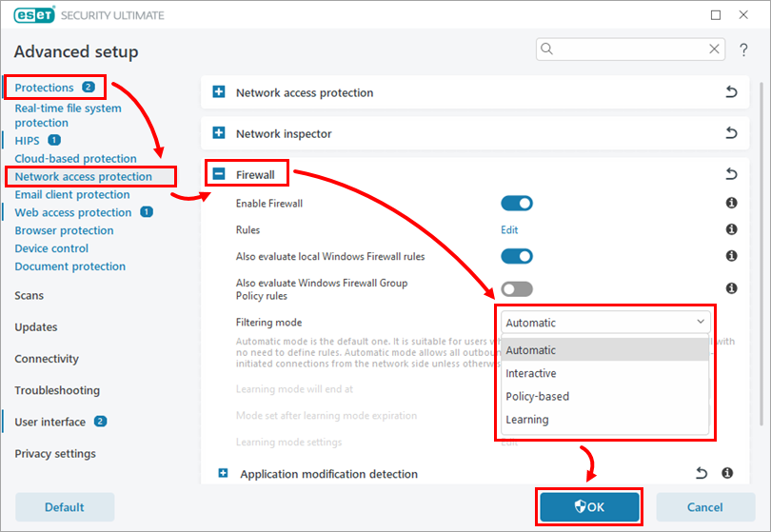The width and height of the screenshot is (771, 532).
Task: Expand the Application modification detection section
Action: coord(223,474)
